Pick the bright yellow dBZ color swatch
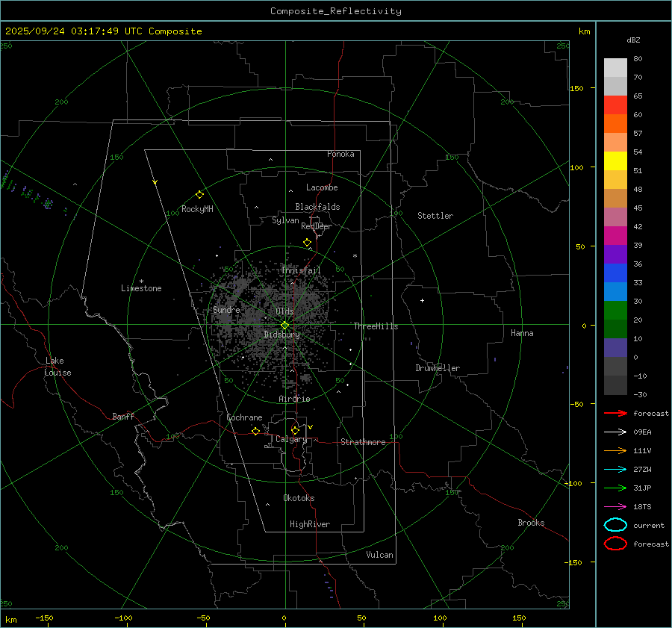This screenshot has width=672, height=628. (x=615, y=161)
